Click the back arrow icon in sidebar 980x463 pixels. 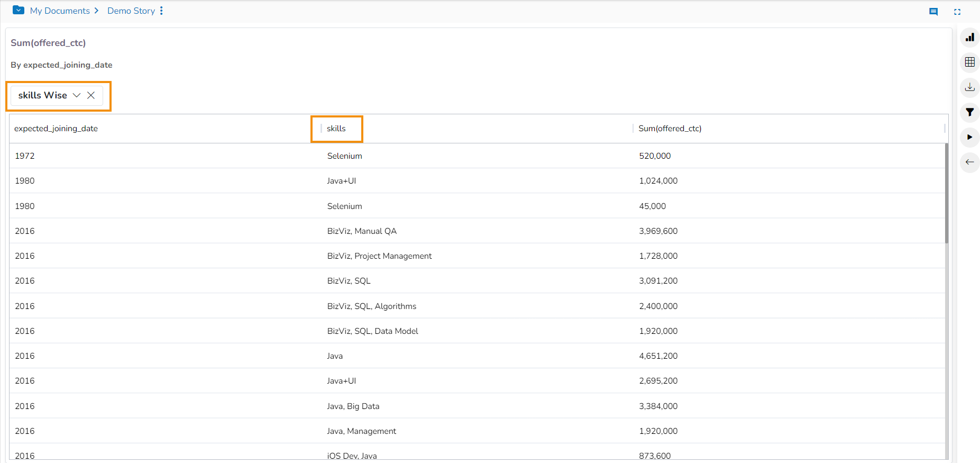(x=969, y=162)
